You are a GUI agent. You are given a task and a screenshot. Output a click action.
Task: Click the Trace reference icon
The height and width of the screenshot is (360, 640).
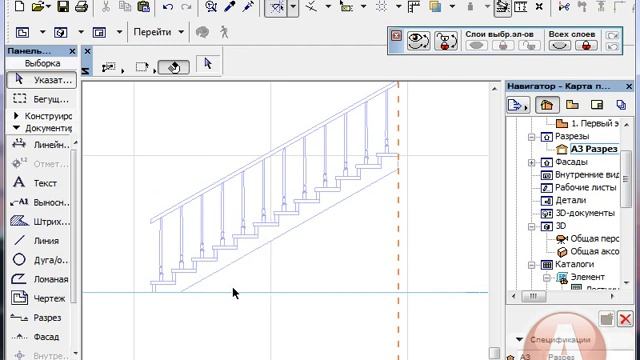pyautogui.click(x=435, y=7)
